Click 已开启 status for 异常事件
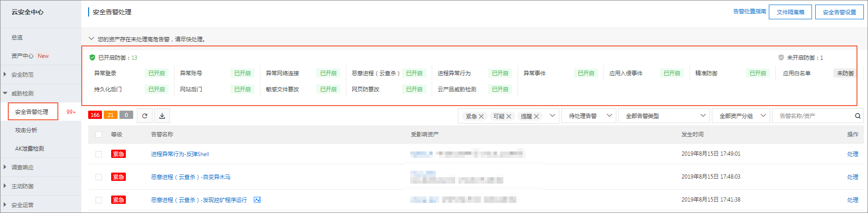Viewport: 868px width, 213px height. point(586,73)
